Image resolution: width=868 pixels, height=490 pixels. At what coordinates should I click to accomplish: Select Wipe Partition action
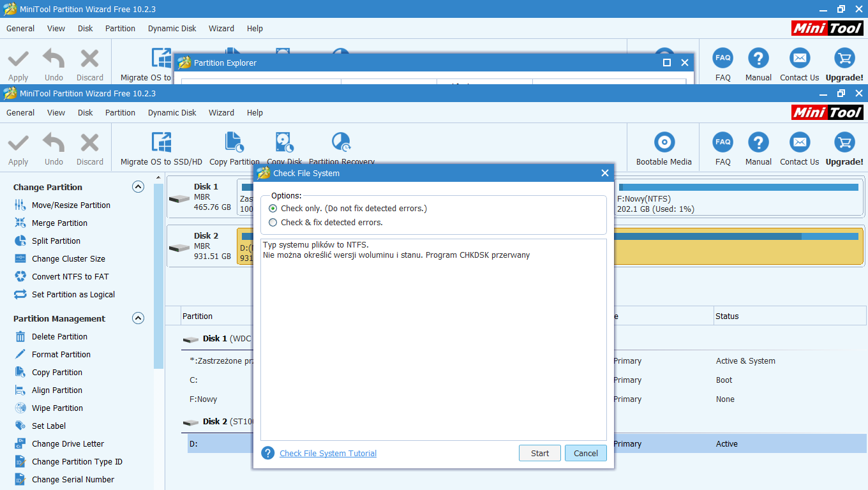pyautogui.click(x=57, y=408)
